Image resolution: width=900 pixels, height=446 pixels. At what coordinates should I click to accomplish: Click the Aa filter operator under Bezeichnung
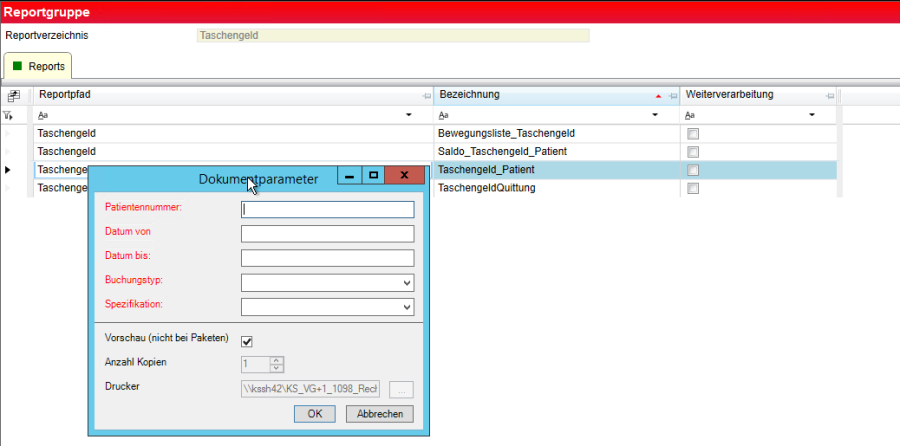click(x=444, y=115)
